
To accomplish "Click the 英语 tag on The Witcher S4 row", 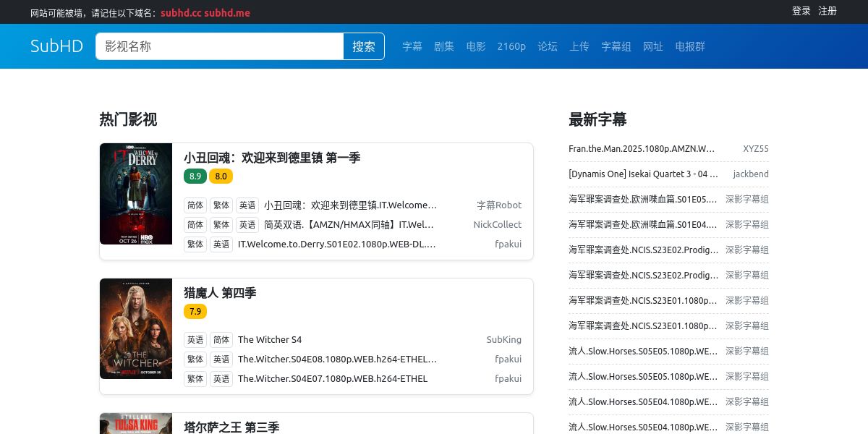I will coord(195,340).
